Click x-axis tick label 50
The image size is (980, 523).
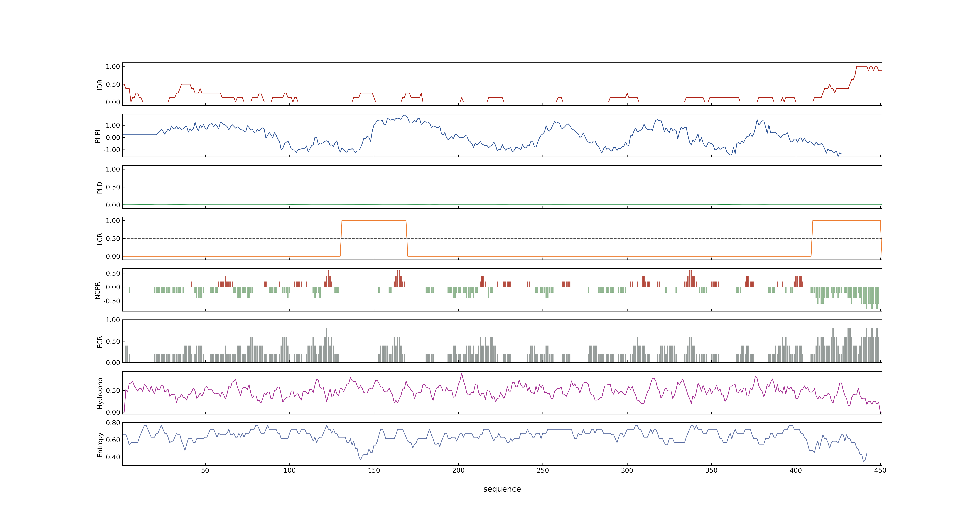point(205,470)
